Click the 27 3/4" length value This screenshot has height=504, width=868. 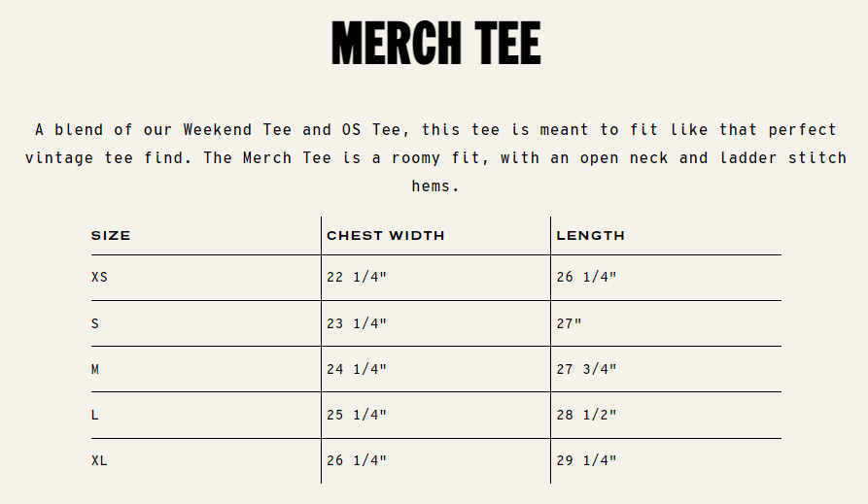click(586, 369)
